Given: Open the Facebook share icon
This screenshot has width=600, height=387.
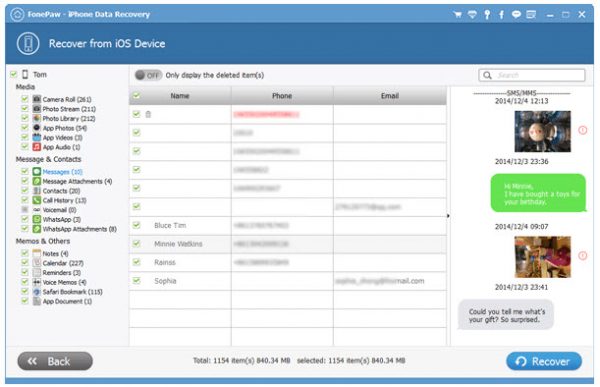Looking at the screenshot, I should click(501, 15).
